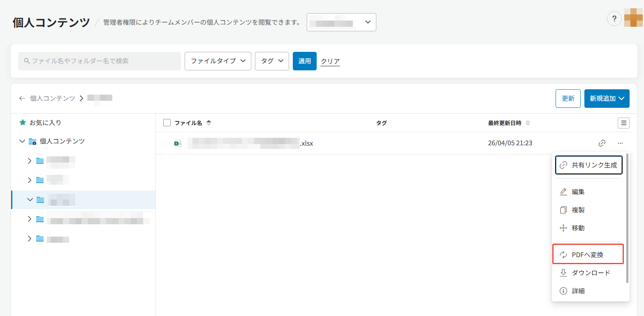Open the user avatar menu
Screen dimensions: 644x316
pos(633,17)
